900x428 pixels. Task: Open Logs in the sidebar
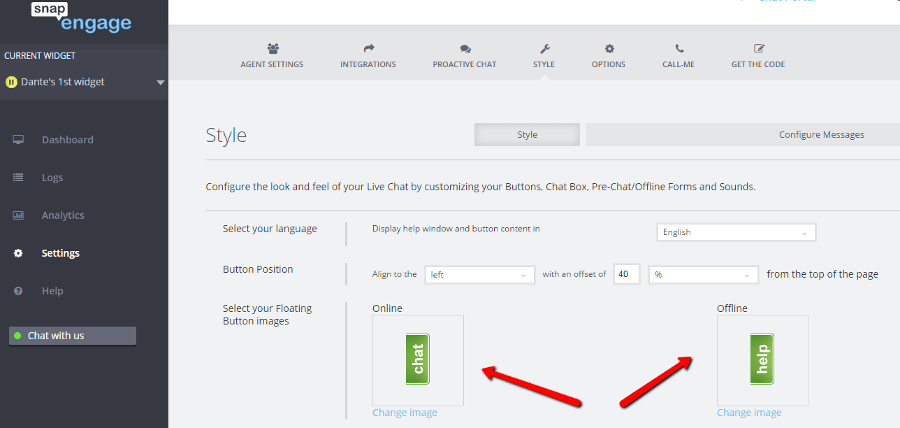(52, 177)
